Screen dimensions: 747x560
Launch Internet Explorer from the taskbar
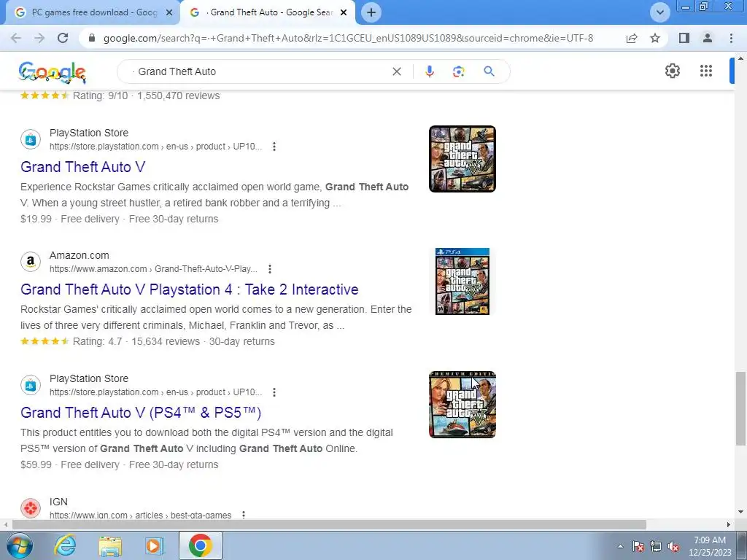(65, 545)
